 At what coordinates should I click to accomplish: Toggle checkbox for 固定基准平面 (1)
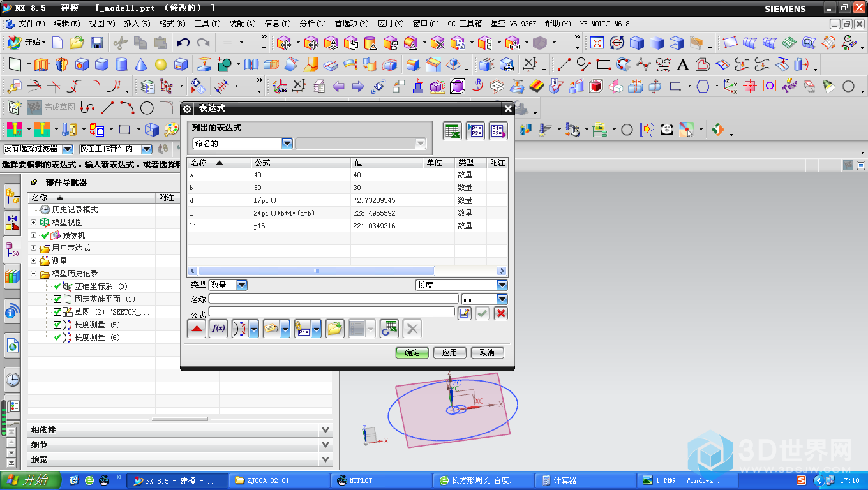point(57,299)
